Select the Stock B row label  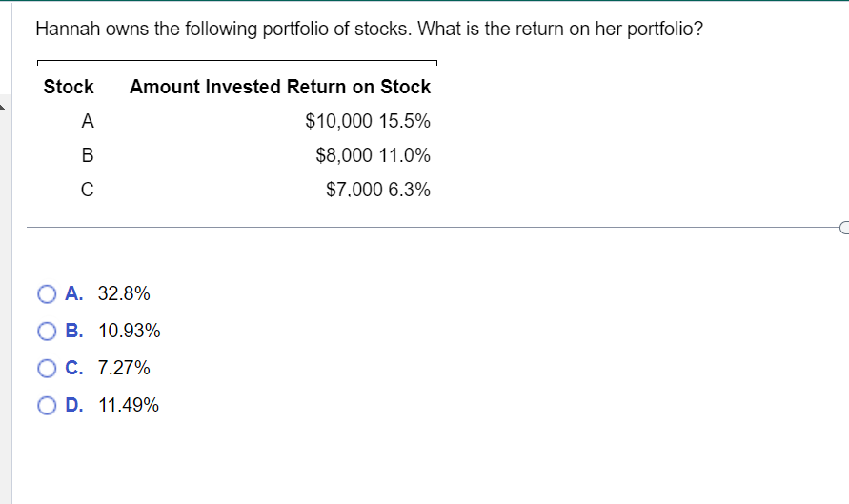pyautogui.click(x=88, y=155)
